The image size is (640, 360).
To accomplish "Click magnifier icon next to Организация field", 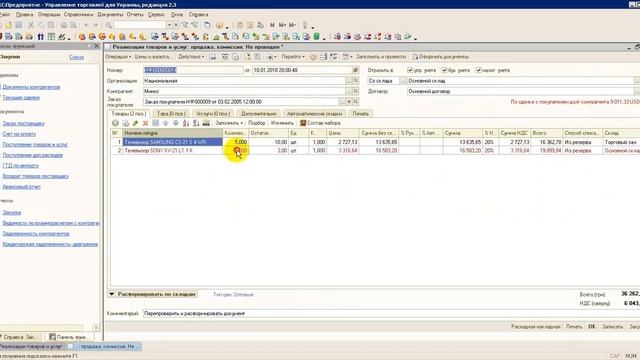I will tap(356, 81).
